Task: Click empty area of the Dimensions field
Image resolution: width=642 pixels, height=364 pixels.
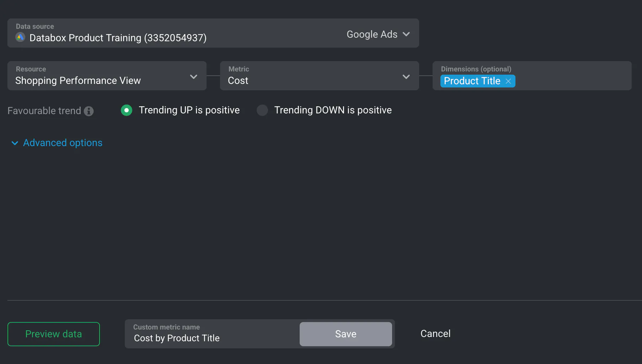Action: (572, 81)
